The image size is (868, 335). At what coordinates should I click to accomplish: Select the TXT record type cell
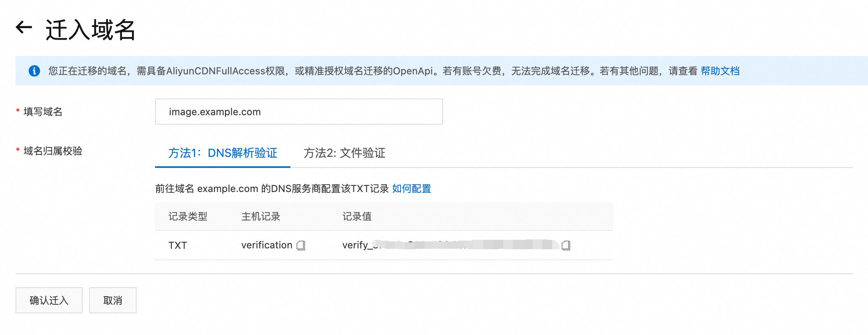click(x=177, y=246)
